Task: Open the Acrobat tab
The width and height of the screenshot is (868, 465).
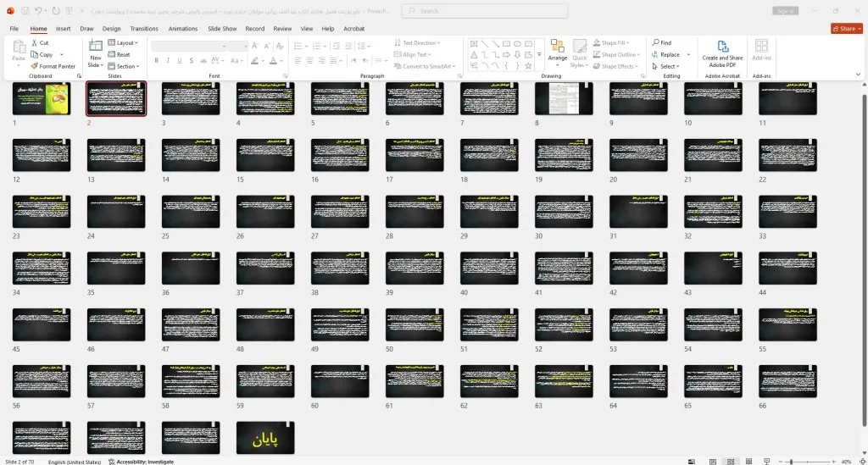Action: (x=353, y=29)
